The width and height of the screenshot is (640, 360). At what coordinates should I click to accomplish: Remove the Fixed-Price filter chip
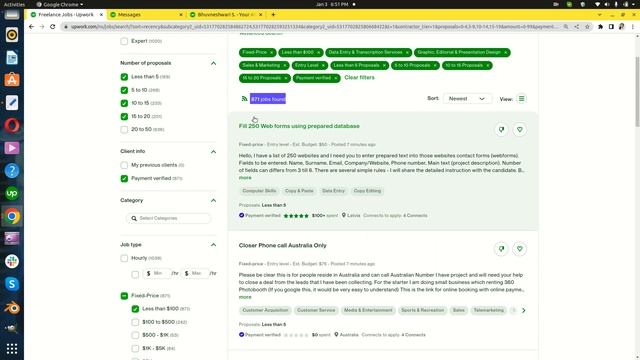click(271, 53)
